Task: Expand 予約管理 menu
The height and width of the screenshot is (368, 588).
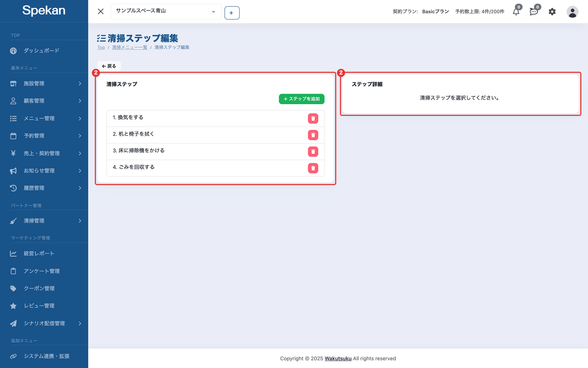Action: click(44, 136)
